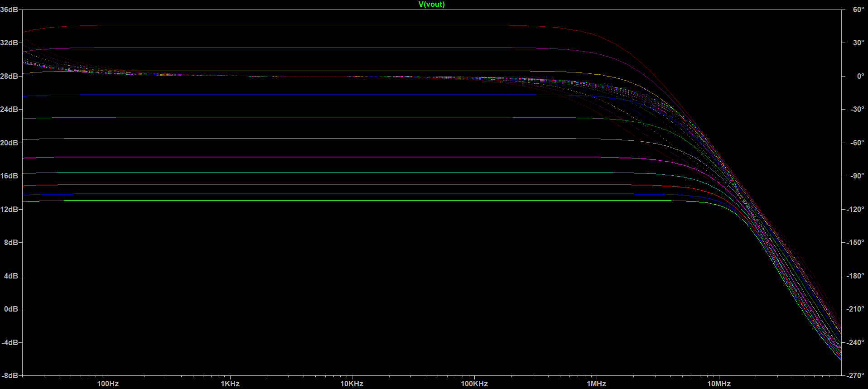Click the -270° phase axis label

[x=855, y=375]
